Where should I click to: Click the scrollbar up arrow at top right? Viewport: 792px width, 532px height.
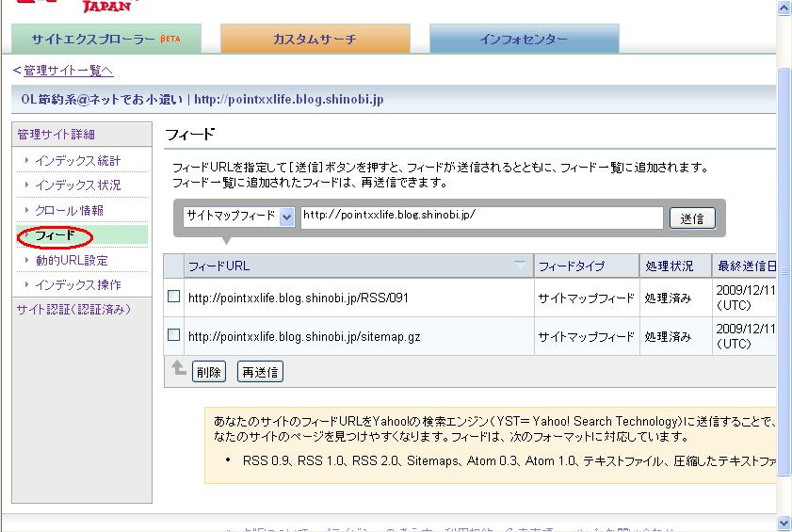point(784,8)
